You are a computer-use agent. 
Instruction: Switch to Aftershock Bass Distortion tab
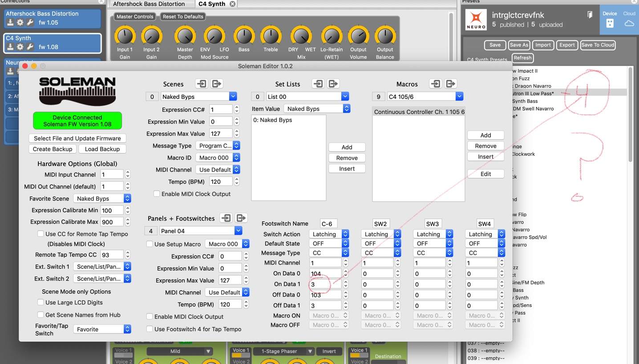pyautogui.click(x=149, y=4)
